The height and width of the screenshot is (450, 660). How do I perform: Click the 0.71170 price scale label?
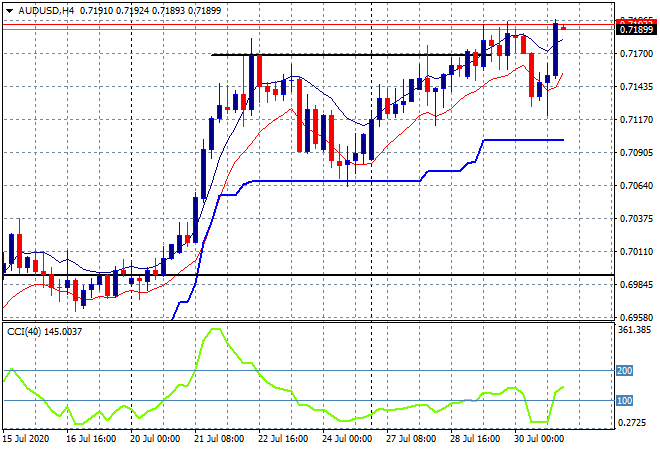click(636, 120)
